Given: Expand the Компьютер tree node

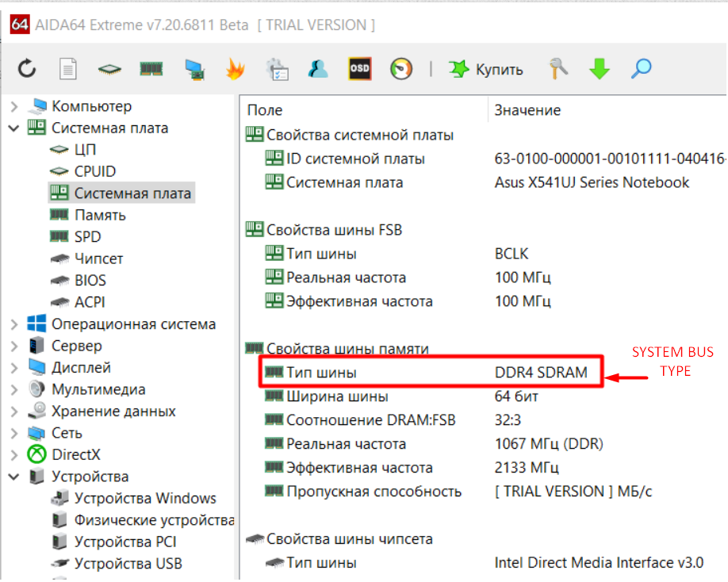Looking at the screenshot, I should 14,107.
